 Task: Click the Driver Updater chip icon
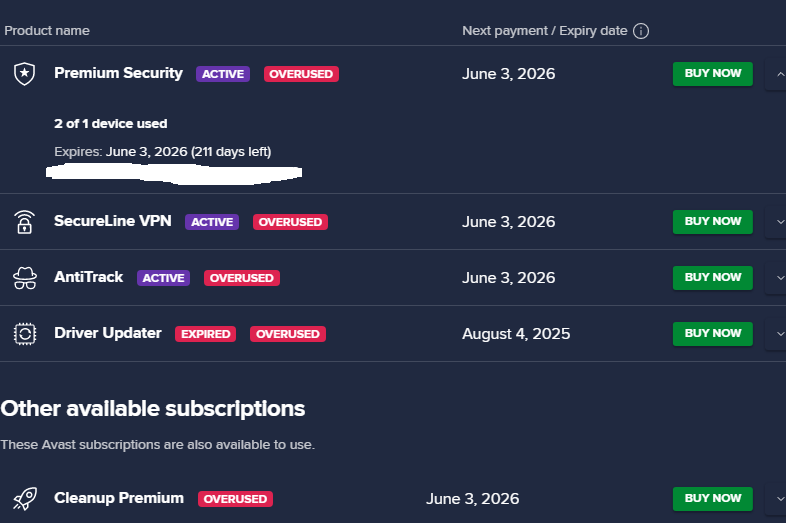tap(24, 334)
